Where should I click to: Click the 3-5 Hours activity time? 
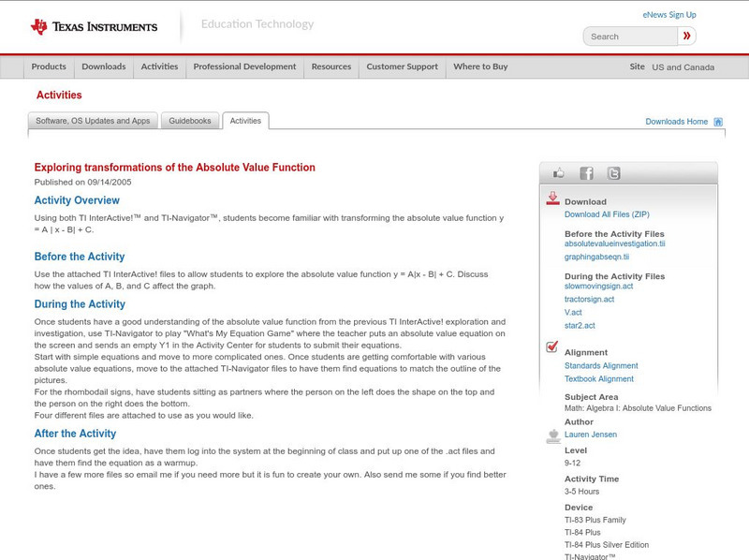tap(581, 492)
